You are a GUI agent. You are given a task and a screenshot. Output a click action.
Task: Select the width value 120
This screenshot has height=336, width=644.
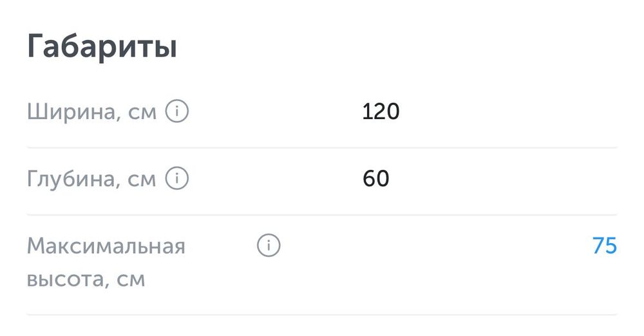(381, 112)
